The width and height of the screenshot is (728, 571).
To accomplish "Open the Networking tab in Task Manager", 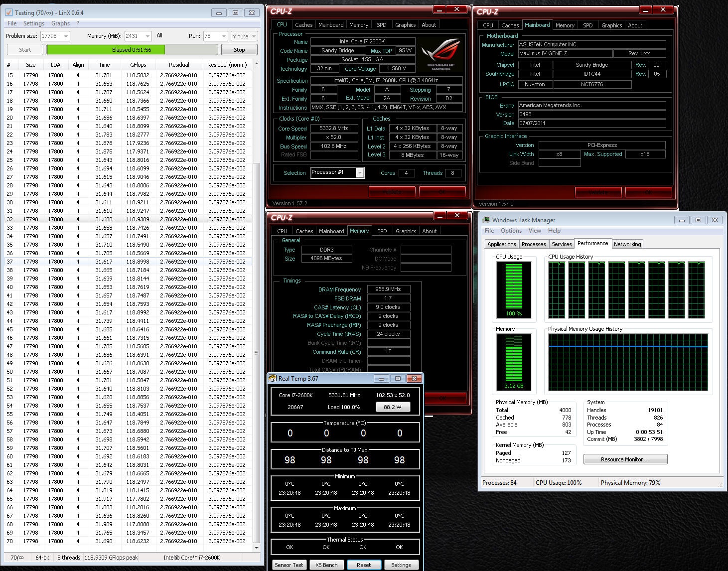I will (x=627, y=244).
